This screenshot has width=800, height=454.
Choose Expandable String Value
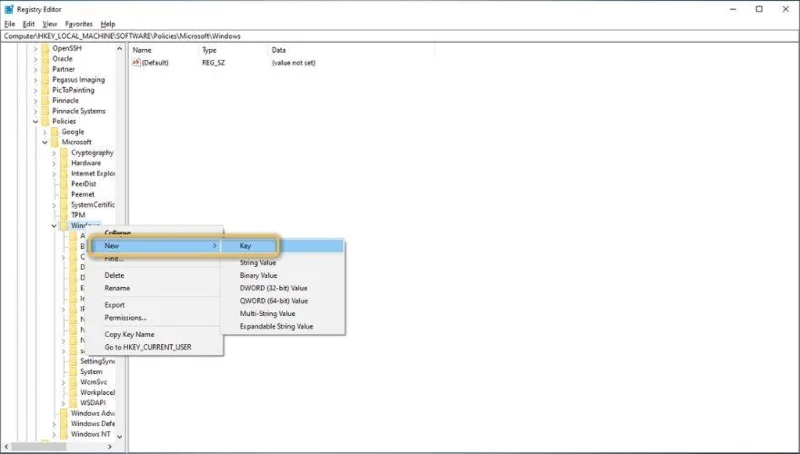283,326
